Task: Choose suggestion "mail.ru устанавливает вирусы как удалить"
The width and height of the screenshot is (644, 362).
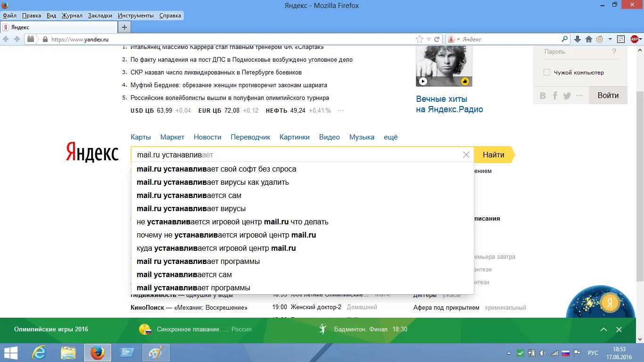Action: [303, 182]
